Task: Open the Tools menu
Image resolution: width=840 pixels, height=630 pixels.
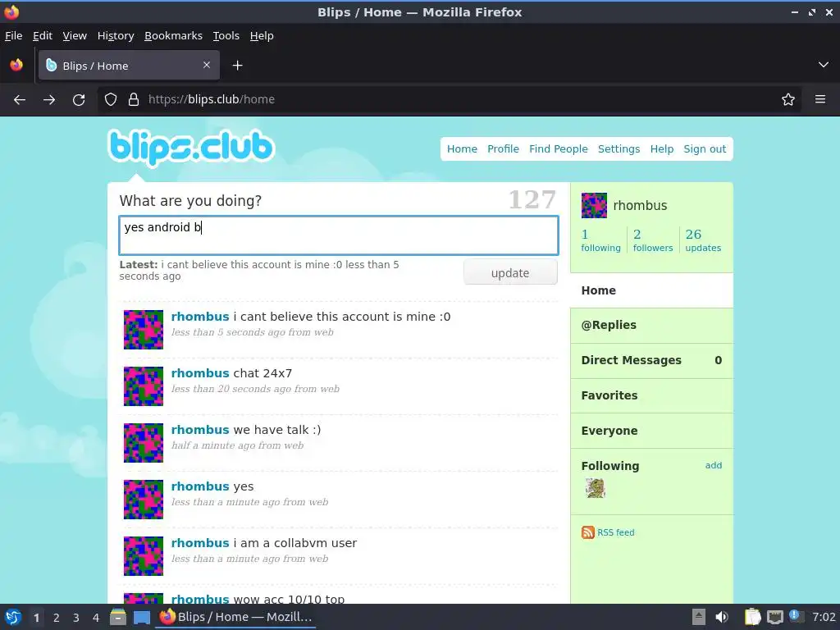Action: coord(226,36)
